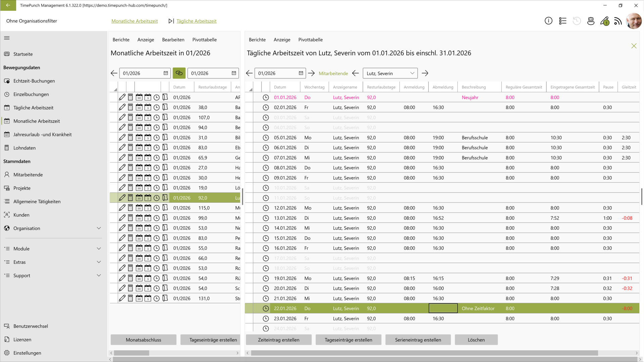Click the Serieneintrag erstellen button

coord(418,340)
